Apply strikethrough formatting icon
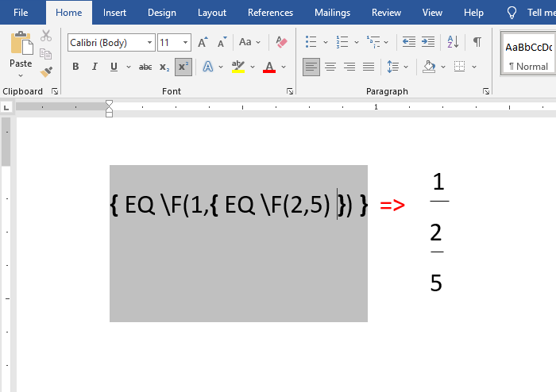Image resolution: width=556 pixels, height=392 pixels. click(x=145, y=67)
